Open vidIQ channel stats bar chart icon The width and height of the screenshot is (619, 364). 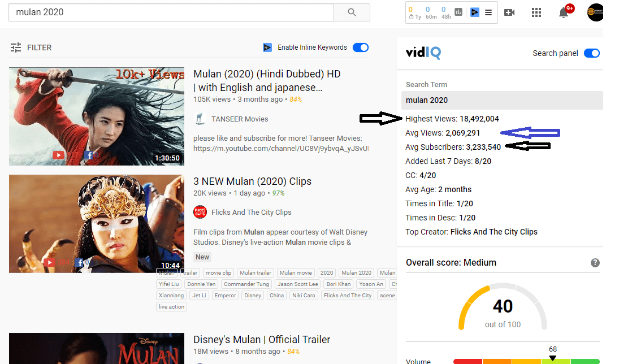[458, 12]
